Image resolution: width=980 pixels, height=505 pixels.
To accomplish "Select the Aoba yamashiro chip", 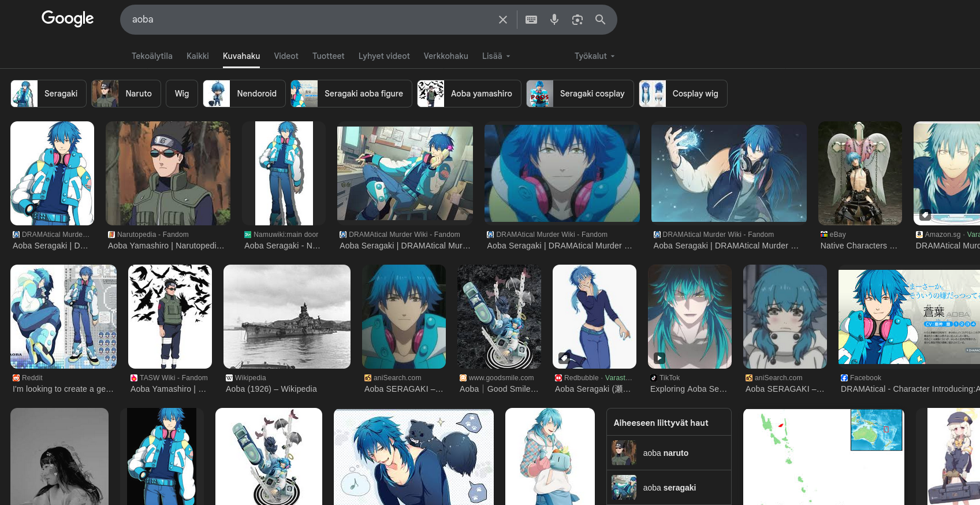I will coord(469,94).
